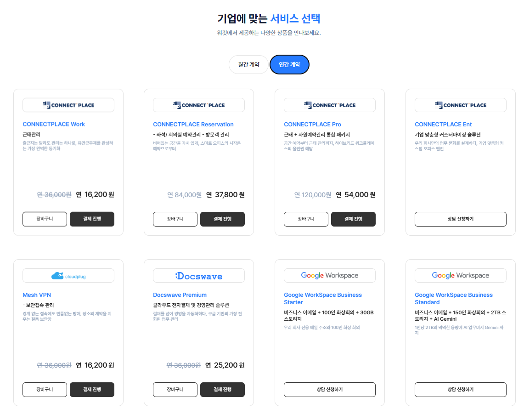Click the cloudplug cloud logo
The width and height of the screenshot is (524, 420).
tap(68, 276)
